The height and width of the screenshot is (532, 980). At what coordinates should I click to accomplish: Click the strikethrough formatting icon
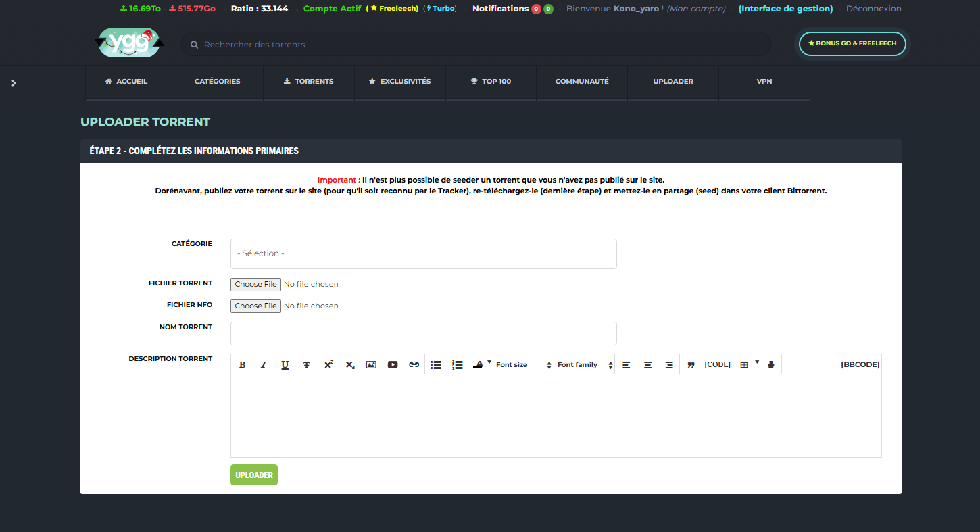(x=306, y=365)
